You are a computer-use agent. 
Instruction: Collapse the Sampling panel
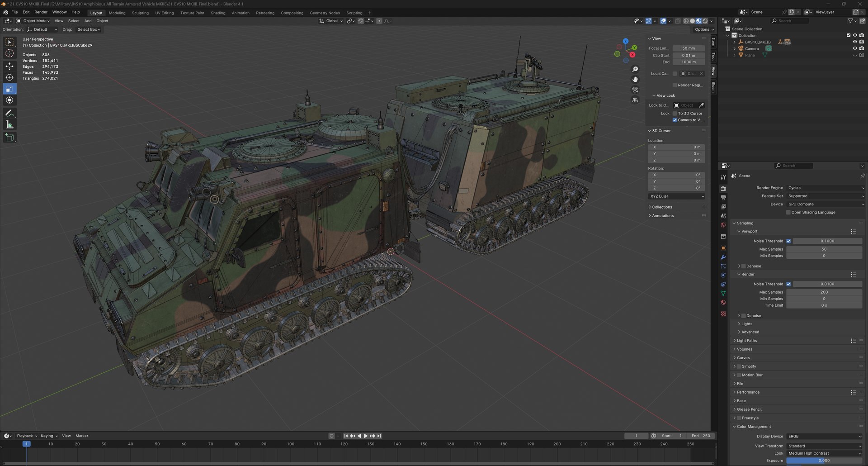745,223
